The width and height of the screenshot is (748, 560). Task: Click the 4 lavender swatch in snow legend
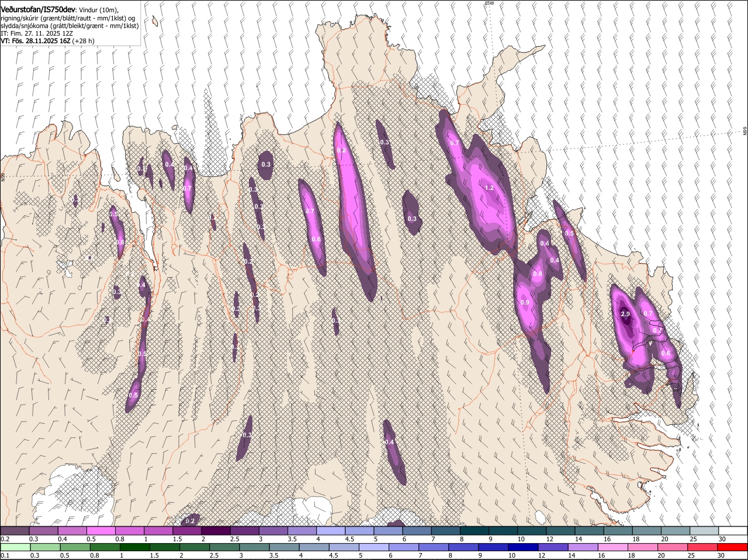(331, 531)
